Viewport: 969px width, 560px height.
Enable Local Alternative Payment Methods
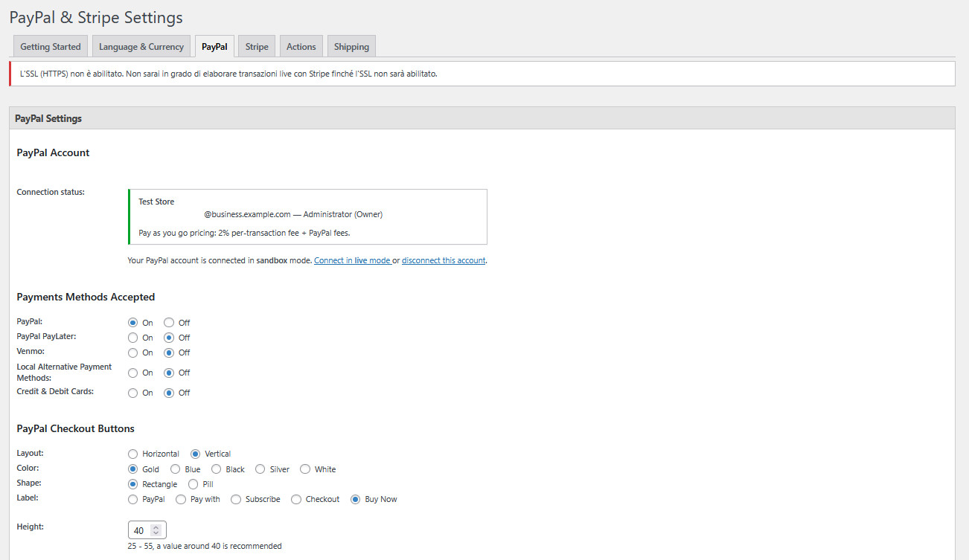132,373
